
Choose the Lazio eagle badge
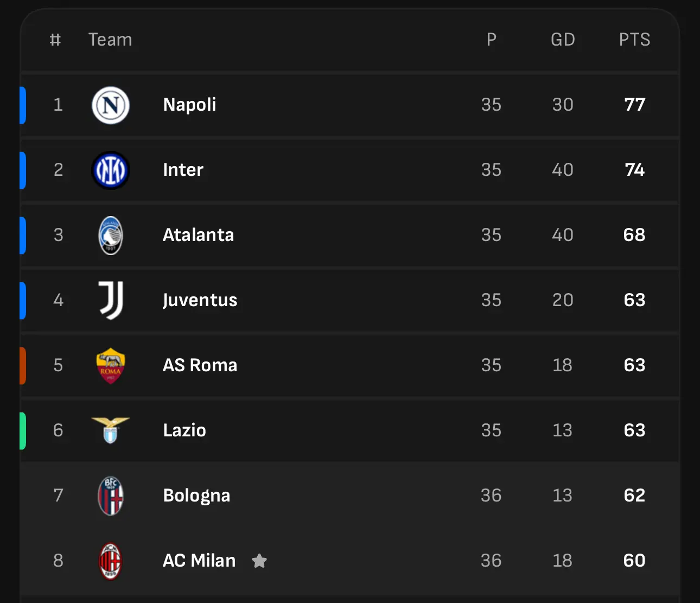point(111,430)
